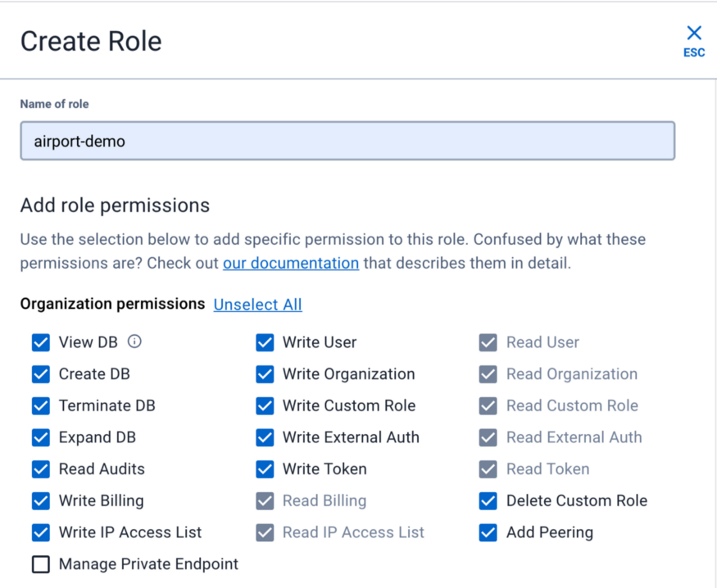The height and width of the screenshot is (588, 717).
Task: Uncheck the Create DB permission
Action: point(41,374)
